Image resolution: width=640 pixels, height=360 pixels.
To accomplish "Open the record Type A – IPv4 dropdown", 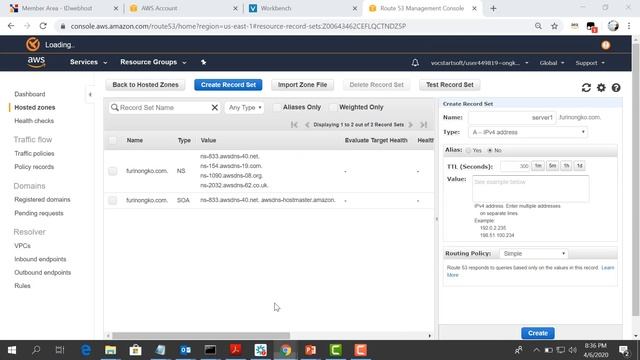I will pyautogui.click(x=528, y=132).
